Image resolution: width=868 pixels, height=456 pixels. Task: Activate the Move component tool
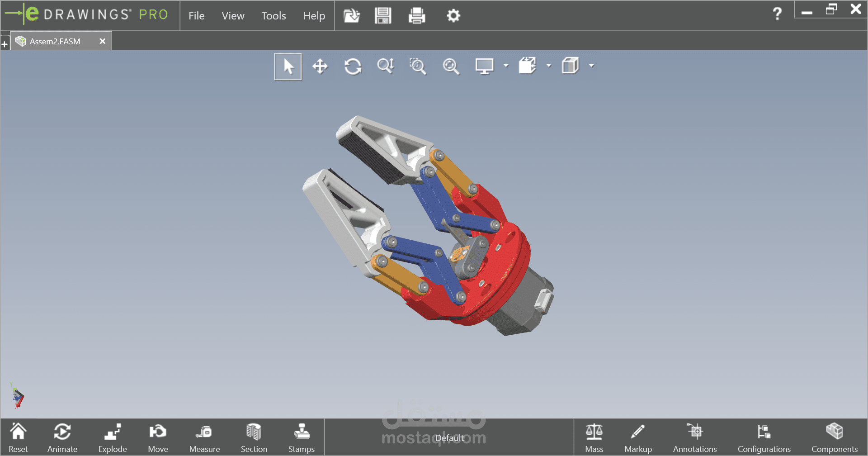point(158,437)
